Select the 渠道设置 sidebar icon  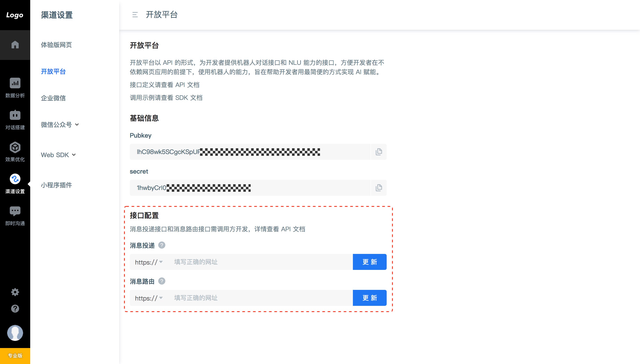click(15, 179)
